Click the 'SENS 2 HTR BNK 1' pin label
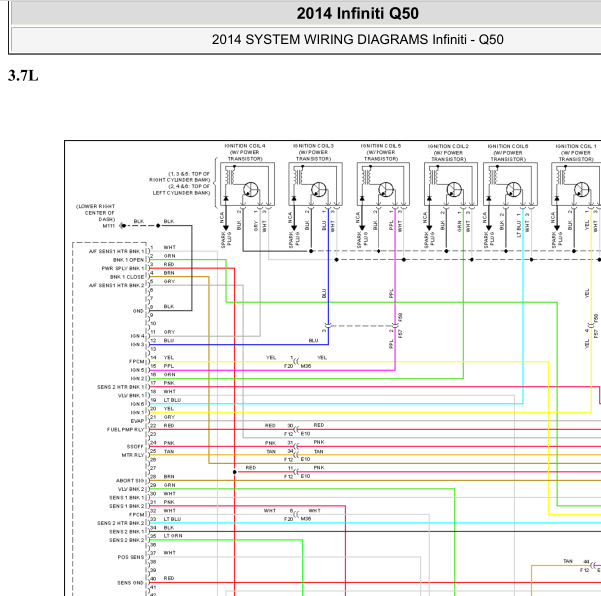Image resolution: width=601 pixels, height=596 pixels. point(121,387)
